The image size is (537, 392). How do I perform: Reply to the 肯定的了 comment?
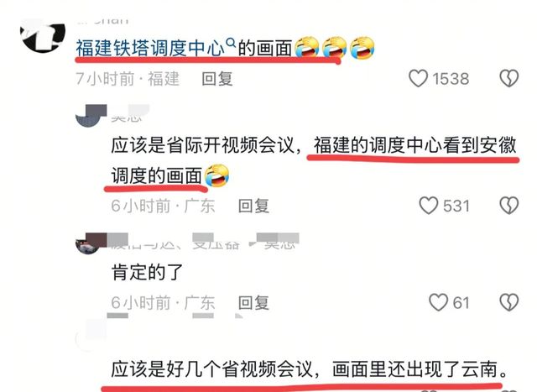(253, 303)
